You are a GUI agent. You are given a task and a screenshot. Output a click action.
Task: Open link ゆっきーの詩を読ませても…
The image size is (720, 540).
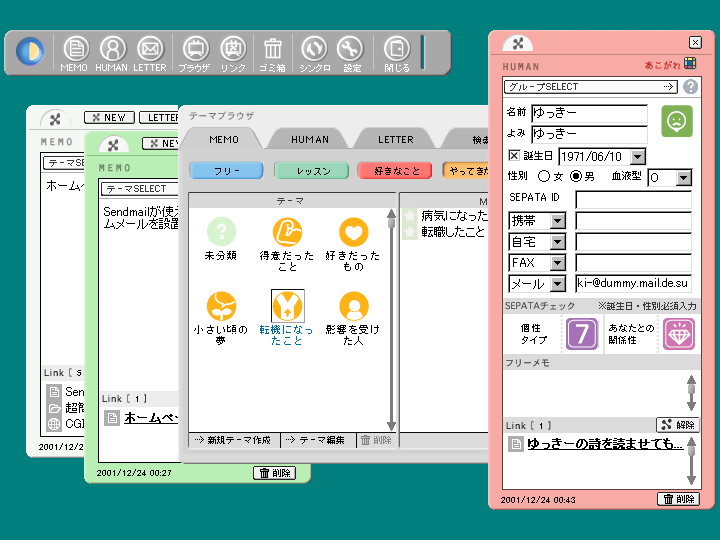pos(605,444)
